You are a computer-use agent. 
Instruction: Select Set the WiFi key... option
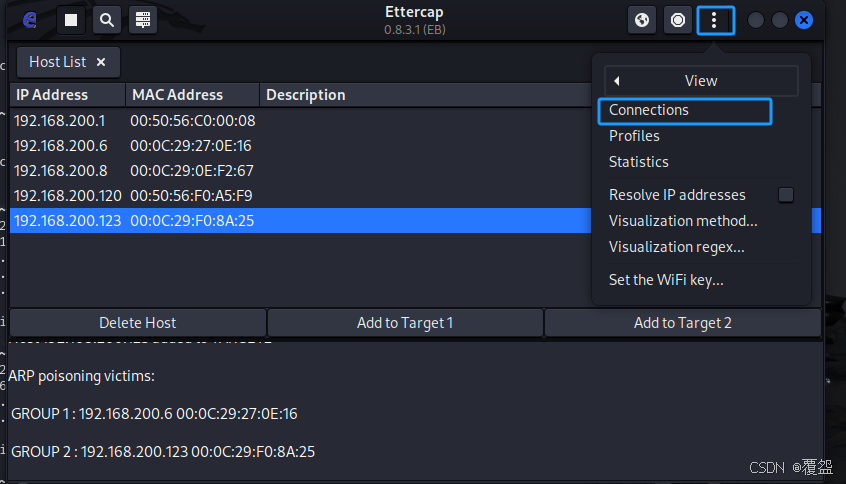[x=666, y=280]
